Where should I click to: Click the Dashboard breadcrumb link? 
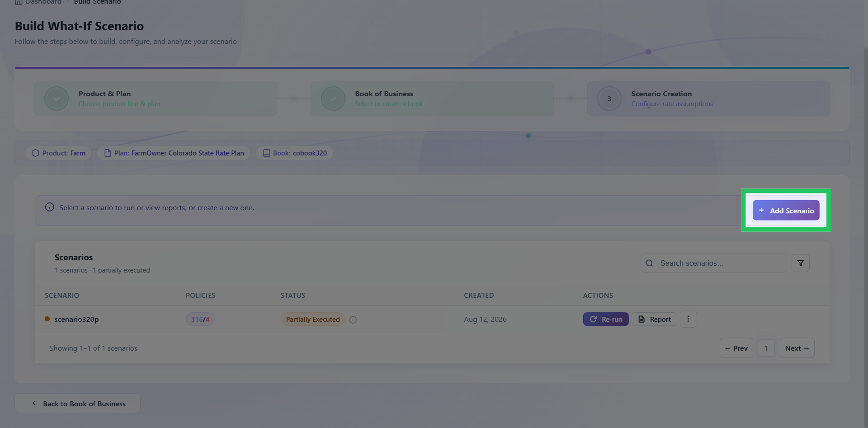[x=38, y=2]
